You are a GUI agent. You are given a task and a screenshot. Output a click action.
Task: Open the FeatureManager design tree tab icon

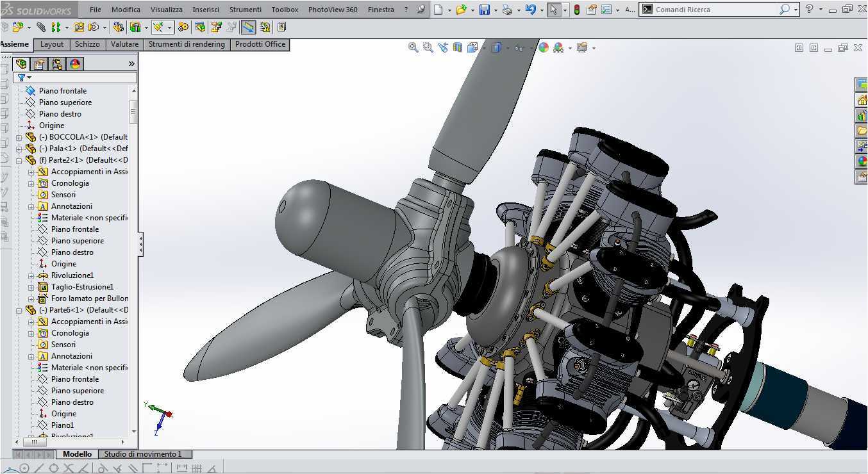click(22, 64)
